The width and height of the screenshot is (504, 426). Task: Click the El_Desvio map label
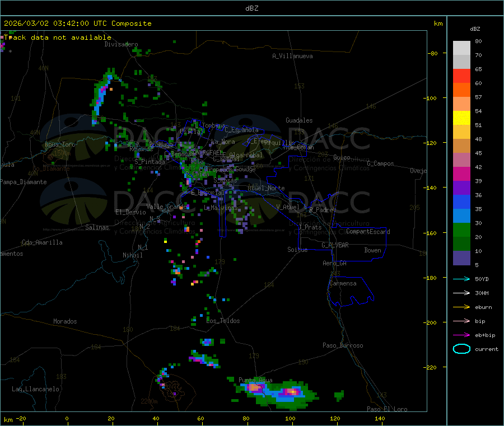tap(130, 212)
